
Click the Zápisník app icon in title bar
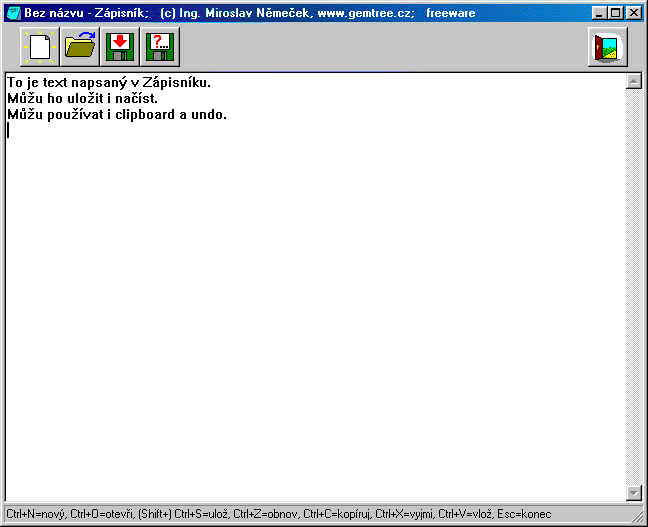pyautogui.click(x=14, y=13)
